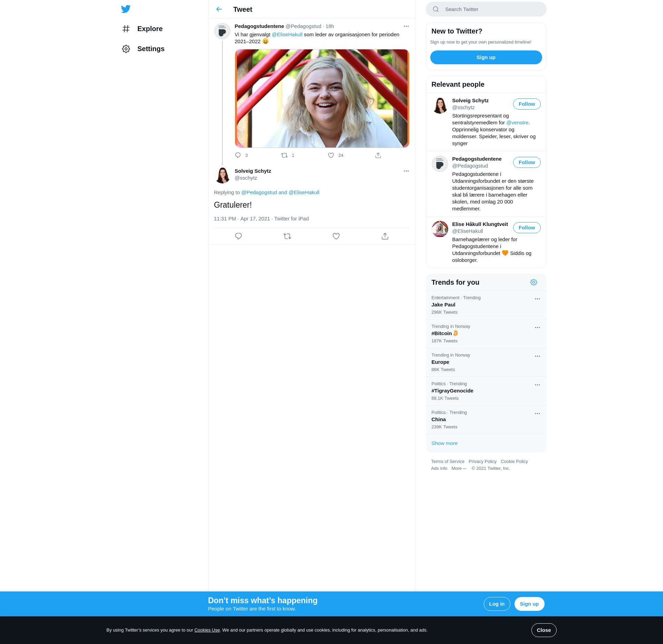Open Ads info footer link
This screenshot has height=644, width=663.
point(439,468)
